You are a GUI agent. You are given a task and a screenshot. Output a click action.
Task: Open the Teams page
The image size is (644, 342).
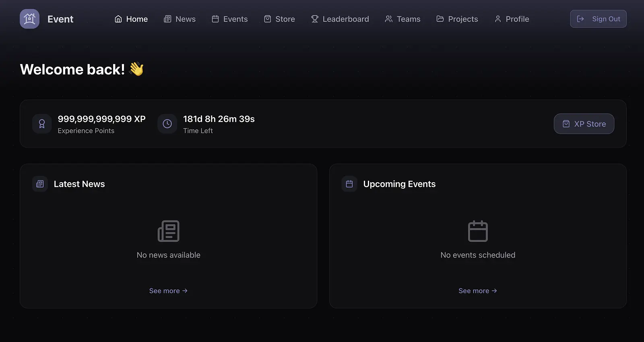(402, 19)
